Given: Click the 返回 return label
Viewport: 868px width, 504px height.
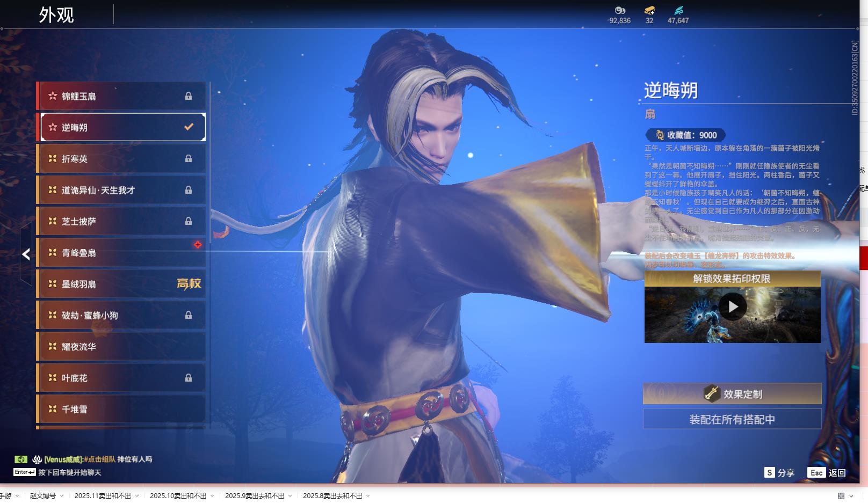Looking at the screenshot, I should point(837,473).
